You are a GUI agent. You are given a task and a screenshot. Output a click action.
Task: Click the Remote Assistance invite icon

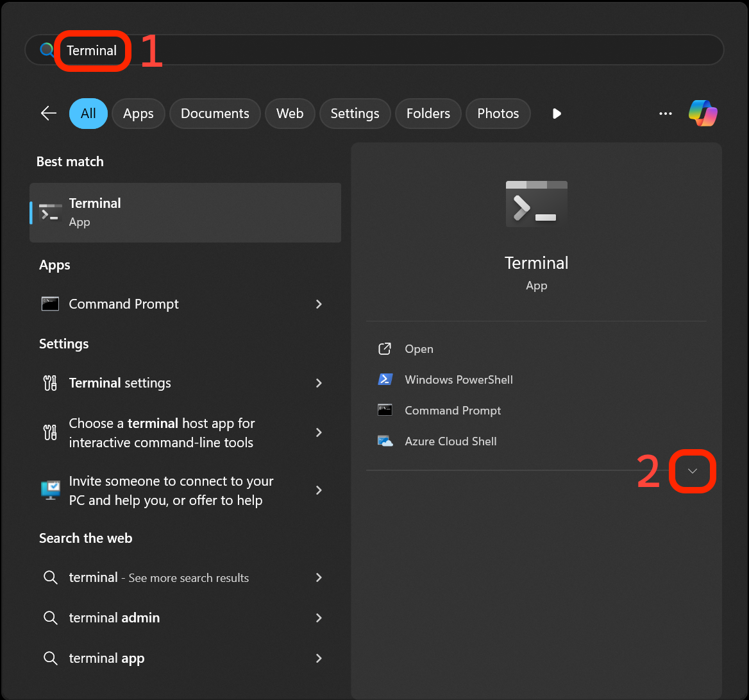pyautogui.click(x=50, y=490)
